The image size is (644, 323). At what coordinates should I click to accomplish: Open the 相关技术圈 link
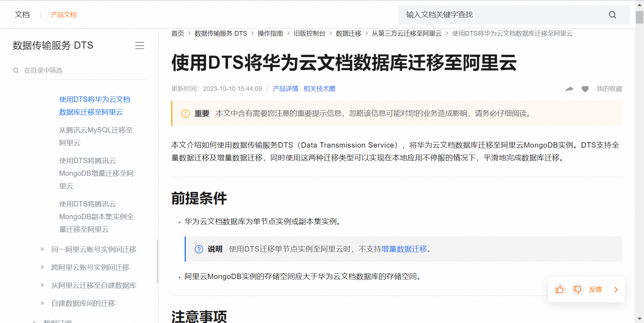pyautogui.click(x=319, y=89)
